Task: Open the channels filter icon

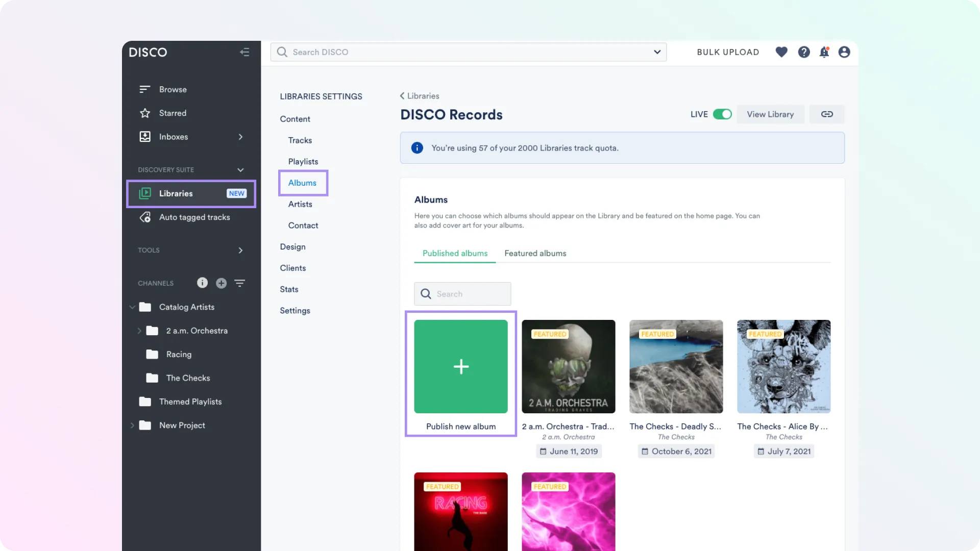Action: click(240, 283)
